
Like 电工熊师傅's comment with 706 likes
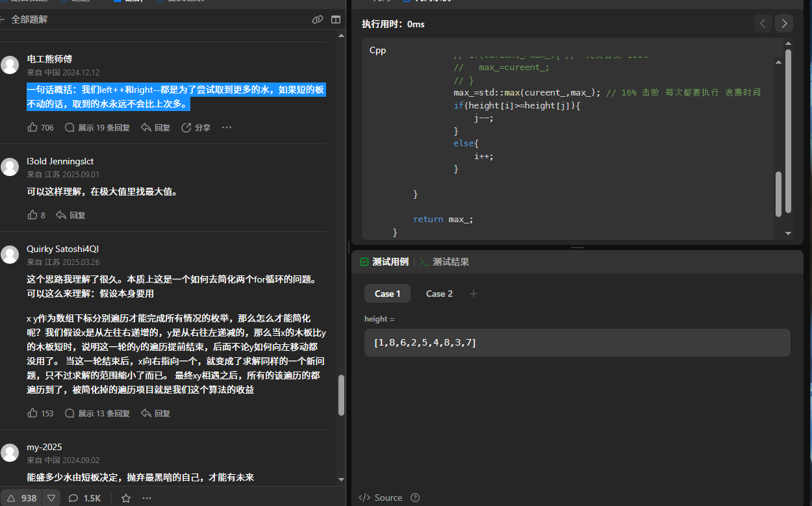click(x=40, y=127)
